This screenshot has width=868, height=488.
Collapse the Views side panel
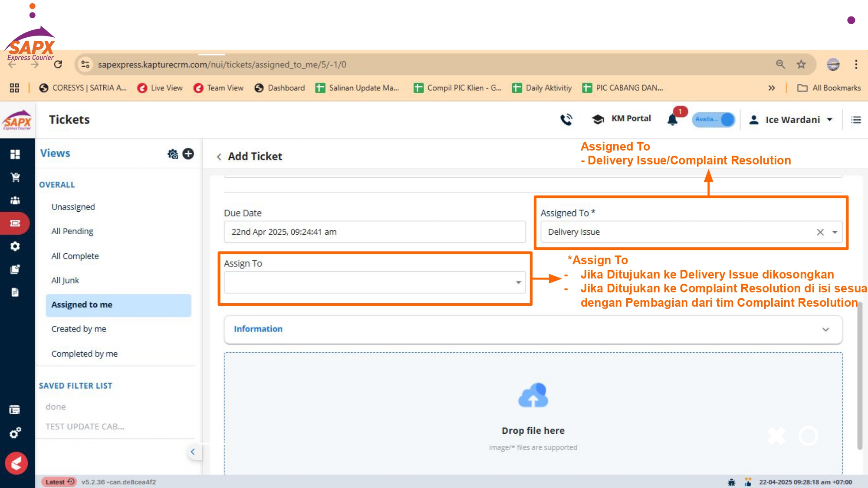(x=193, y=452)
